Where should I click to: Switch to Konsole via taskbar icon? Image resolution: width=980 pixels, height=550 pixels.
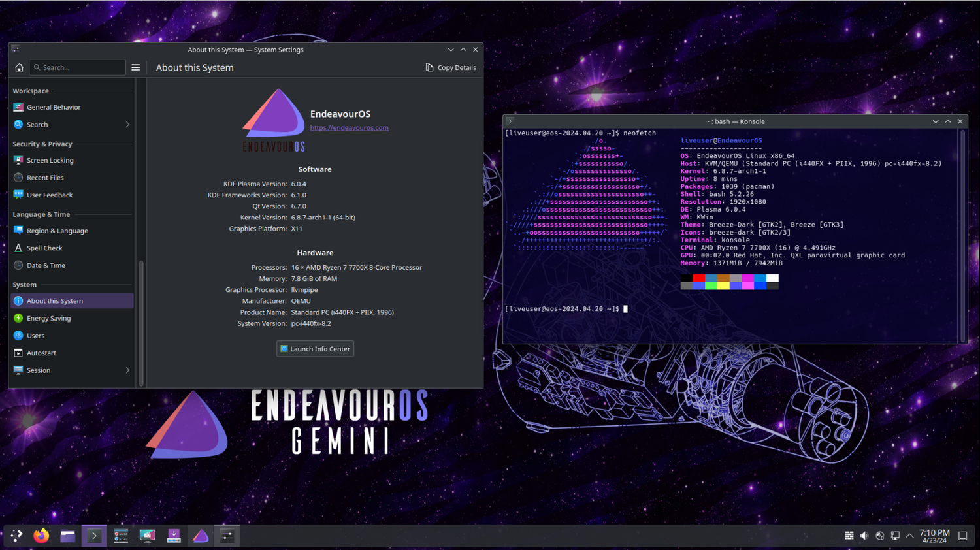tap(94, 536)
